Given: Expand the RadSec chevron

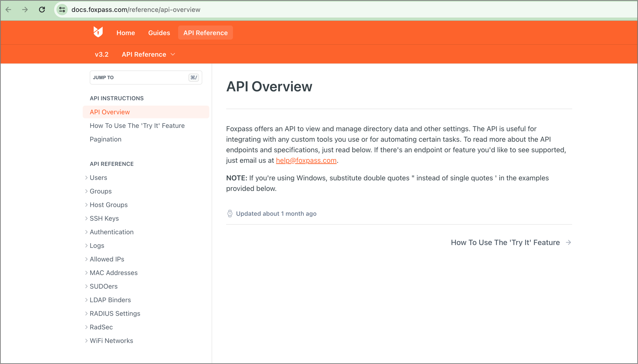Looking at the screenshot, I should (86, 327).
